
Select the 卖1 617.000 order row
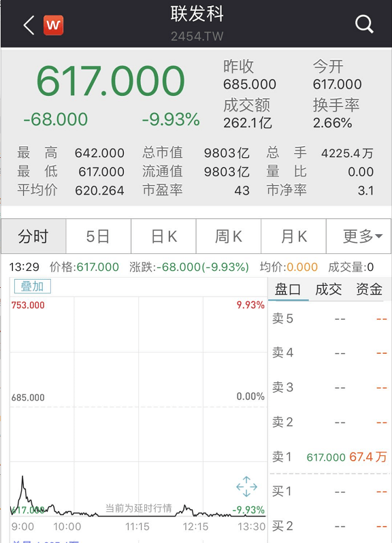(x=329, y=457)
